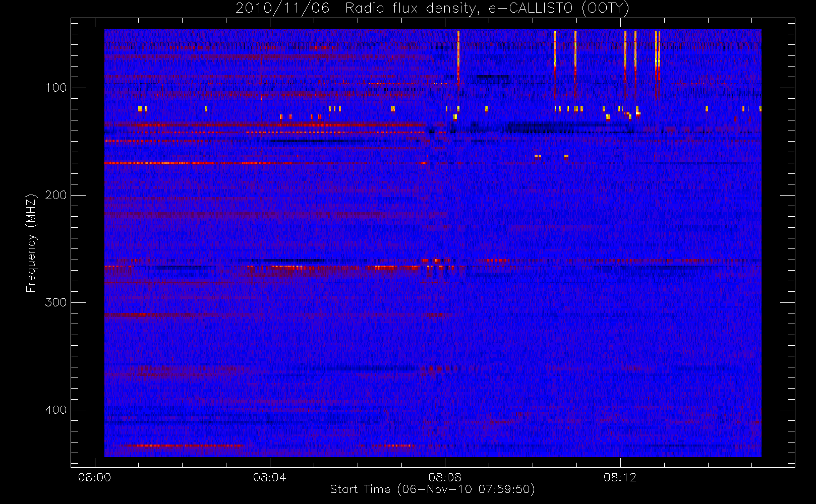This screenshot has width=816, height=504.
Task: Click the '400' frequency tick label
Action: pyautogui.click(x=56, y=410)
